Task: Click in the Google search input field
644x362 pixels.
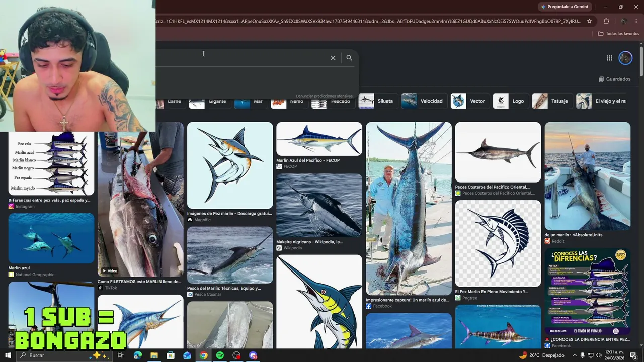Action: pos(242,58)
